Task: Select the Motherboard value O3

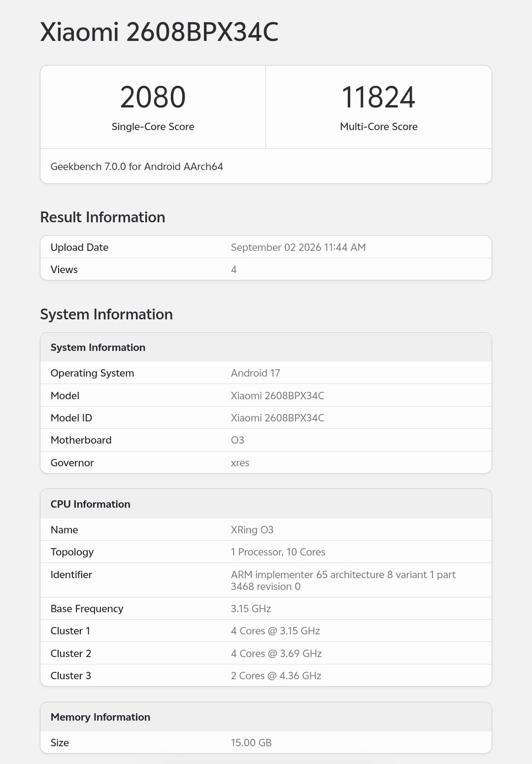Action: click(x=237, y=440)
